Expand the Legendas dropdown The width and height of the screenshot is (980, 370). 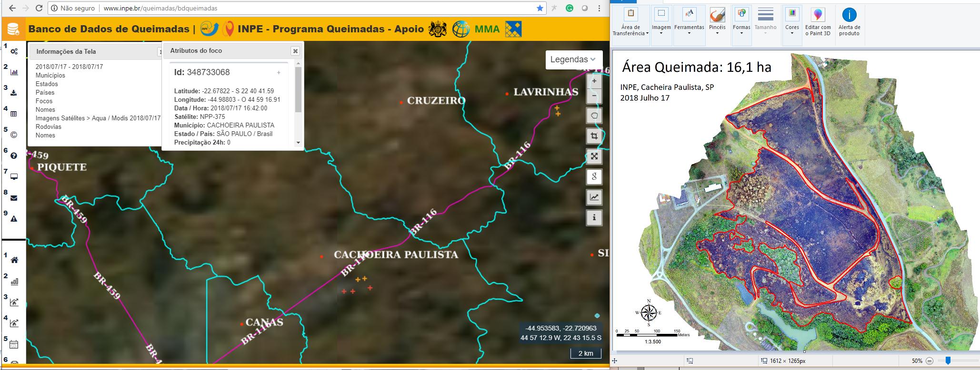(x=573, y=59)
